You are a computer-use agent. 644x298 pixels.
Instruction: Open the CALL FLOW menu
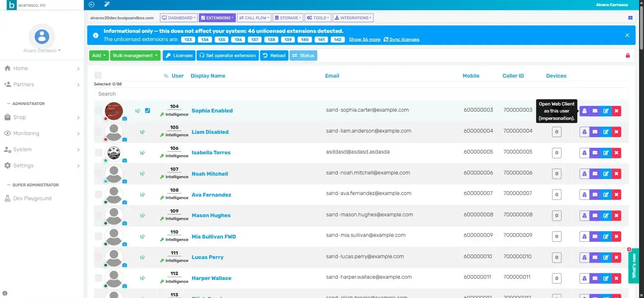[254, 18]
